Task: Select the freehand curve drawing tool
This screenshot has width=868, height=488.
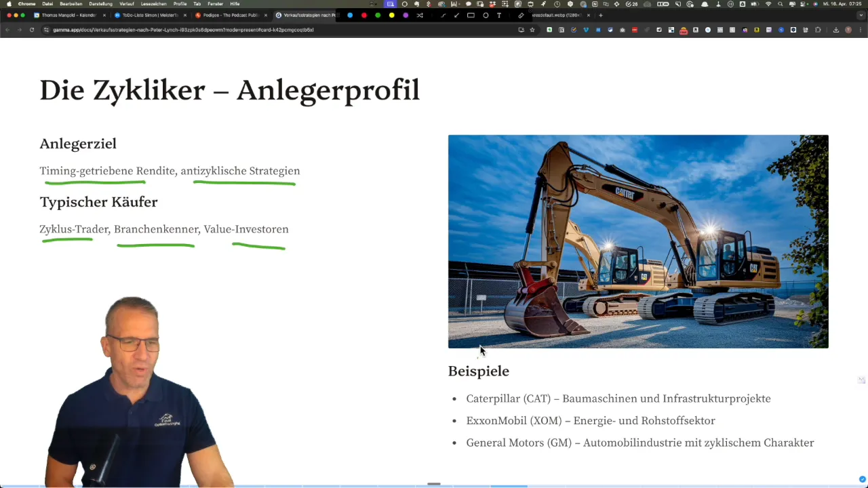Action: click(443, 15)
